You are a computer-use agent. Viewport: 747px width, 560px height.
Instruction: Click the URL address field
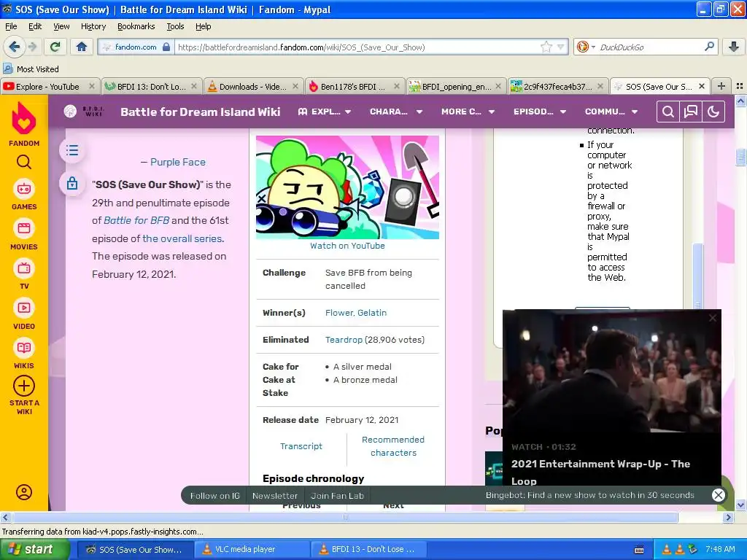357,47
